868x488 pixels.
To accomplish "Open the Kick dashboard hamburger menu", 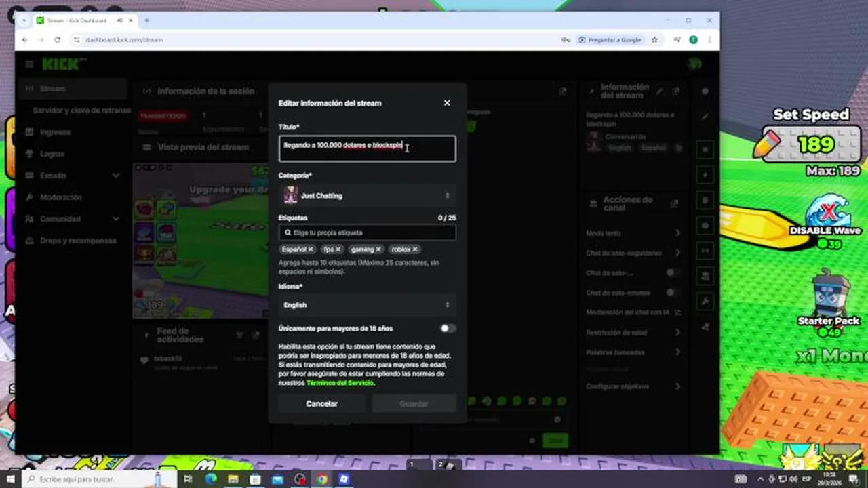I will point(29,64).
